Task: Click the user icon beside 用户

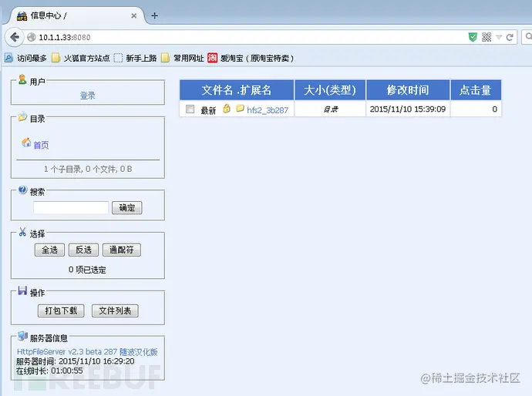Action: click(22, 79)
